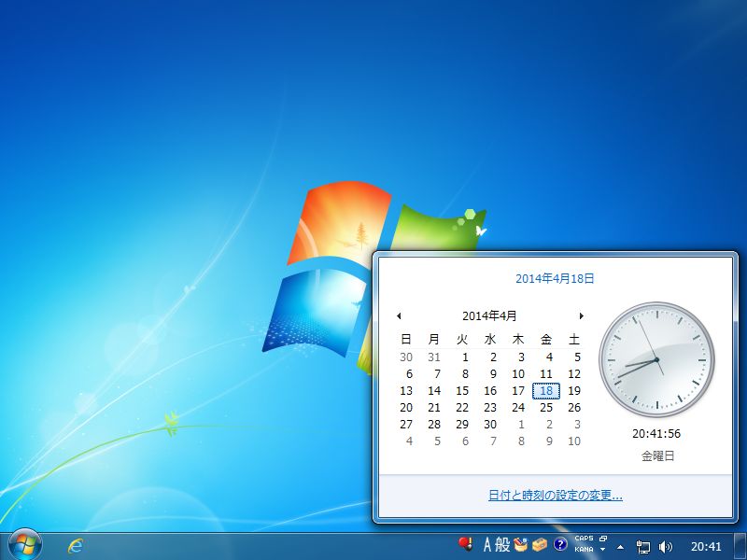Screen dimensions: 747x560
Task: Select April 28 in the calendar
Action: (x=434, y=425)
